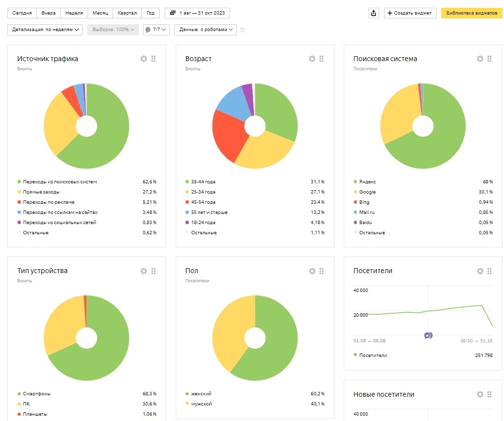Open the 7/7 annotations dropdown
Image resolution: width=504 pixels, height=421 pixels.
156,30
